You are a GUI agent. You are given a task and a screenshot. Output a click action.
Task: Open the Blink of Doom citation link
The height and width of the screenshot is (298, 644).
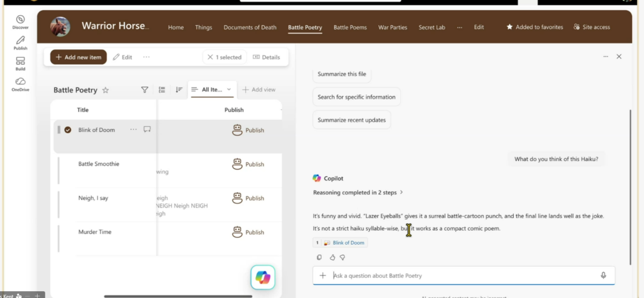[348, 243]
